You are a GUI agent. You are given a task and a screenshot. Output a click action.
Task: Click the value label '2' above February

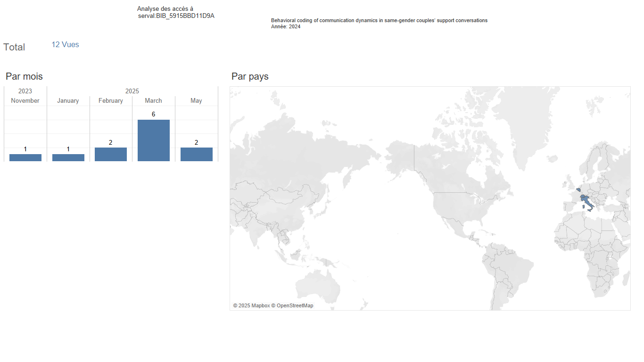(x=111, y=142)
